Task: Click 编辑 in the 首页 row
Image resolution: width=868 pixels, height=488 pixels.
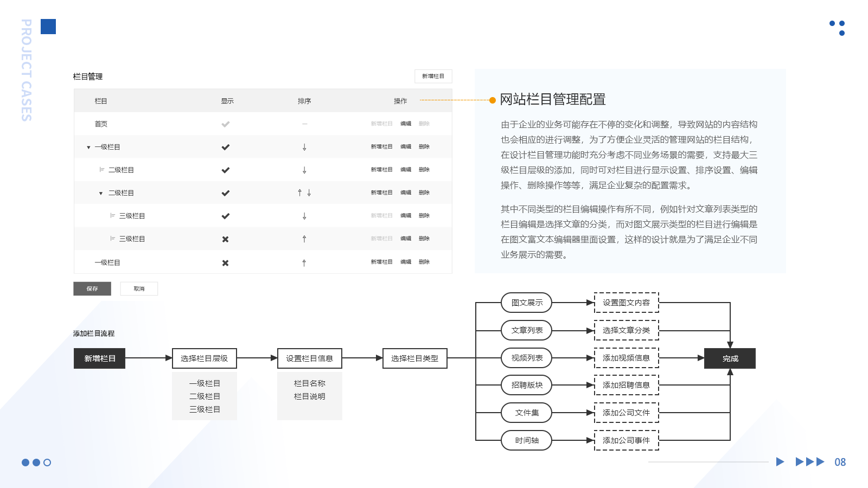Action: point(406,124)
